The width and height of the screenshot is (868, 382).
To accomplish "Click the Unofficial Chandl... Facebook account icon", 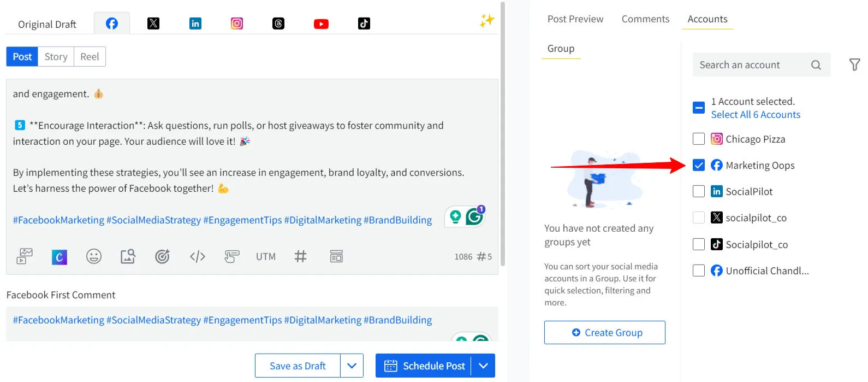I will pos(717,271).
